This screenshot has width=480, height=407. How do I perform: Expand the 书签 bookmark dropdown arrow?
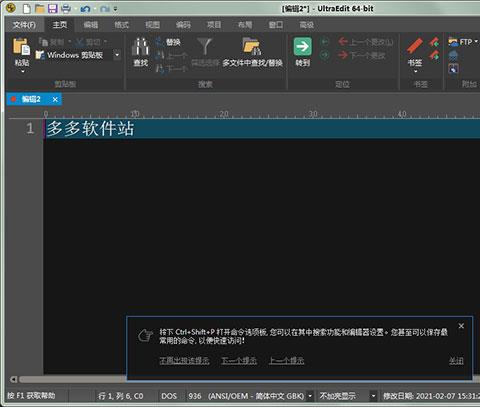(x=415, y=71)
